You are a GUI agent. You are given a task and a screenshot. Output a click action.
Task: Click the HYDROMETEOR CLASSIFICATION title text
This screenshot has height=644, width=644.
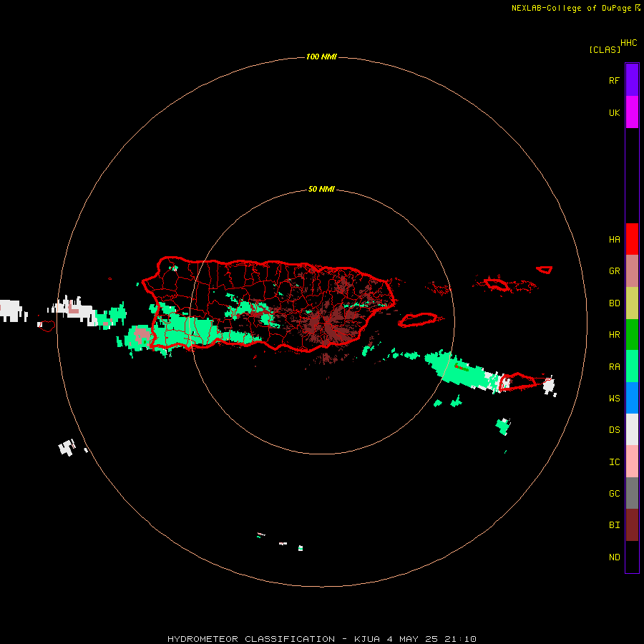pyautogui.click(x=251, y=639)
